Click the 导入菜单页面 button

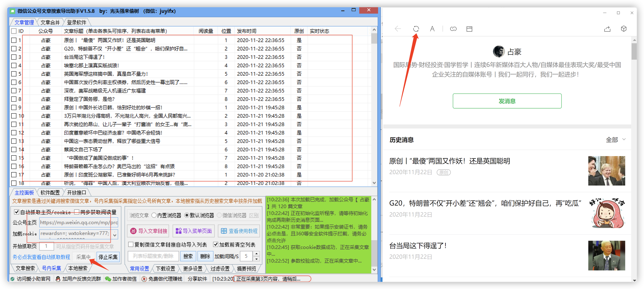(x=194, y=231)
